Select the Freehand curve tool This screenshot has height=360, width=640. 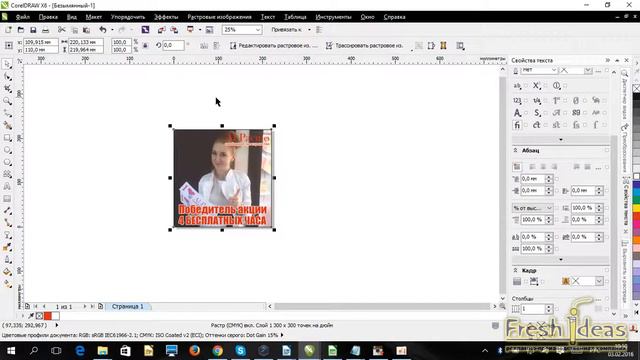[7, 113]
